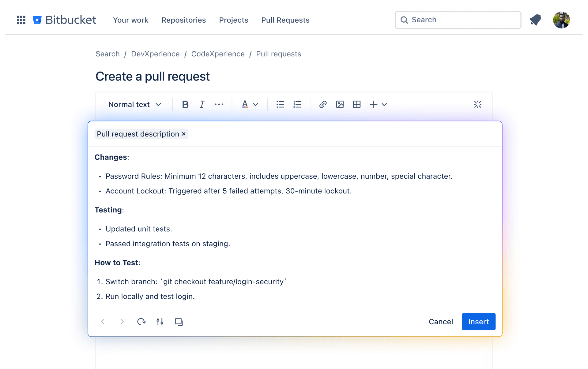Open the refine settings sliders icon
Viewport: 588px width, 369px height.
pos(160,322)
